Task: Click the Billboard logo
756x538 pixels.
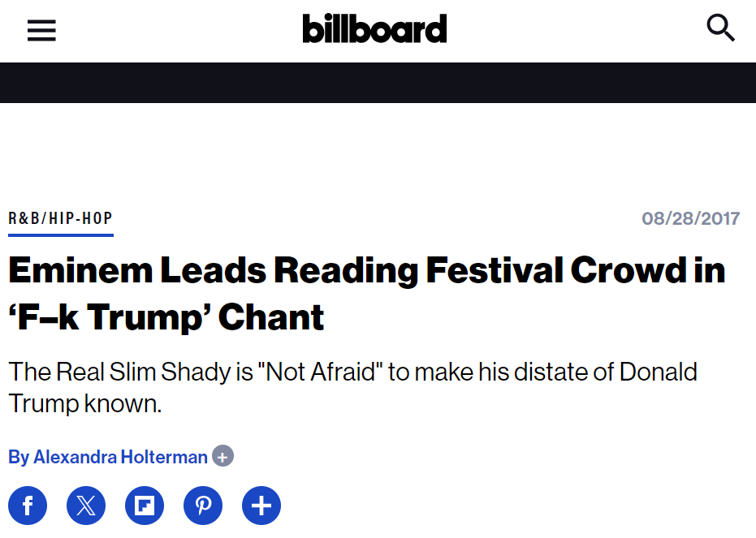Action: pos(374,28)
